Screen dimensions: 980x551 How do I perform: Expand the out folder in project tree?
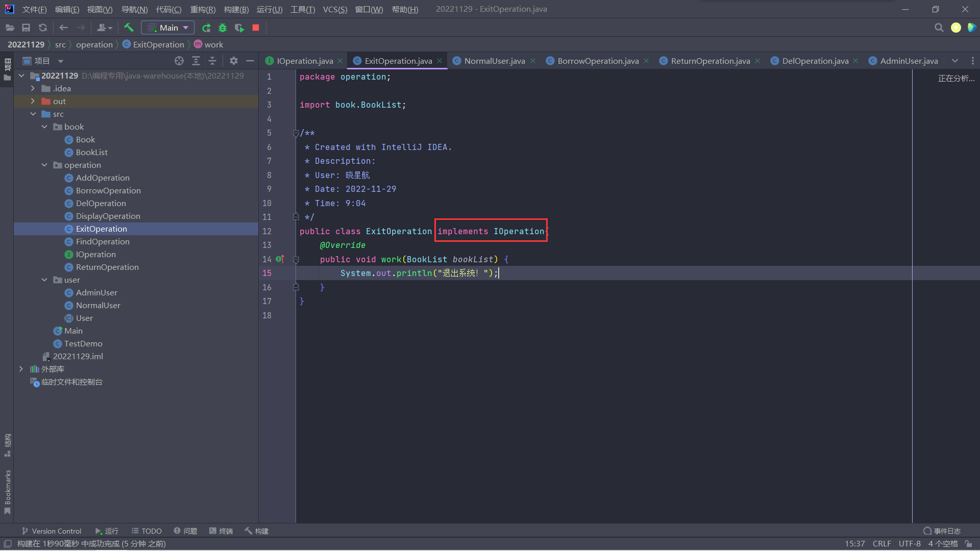tap(33, 101)
